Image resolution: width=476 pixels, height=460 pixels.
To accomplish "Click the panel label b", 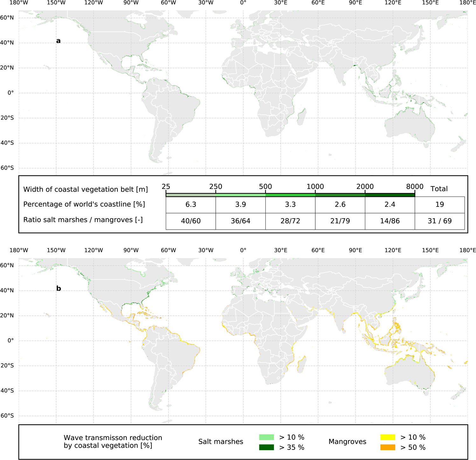I will tap(59, 288).
